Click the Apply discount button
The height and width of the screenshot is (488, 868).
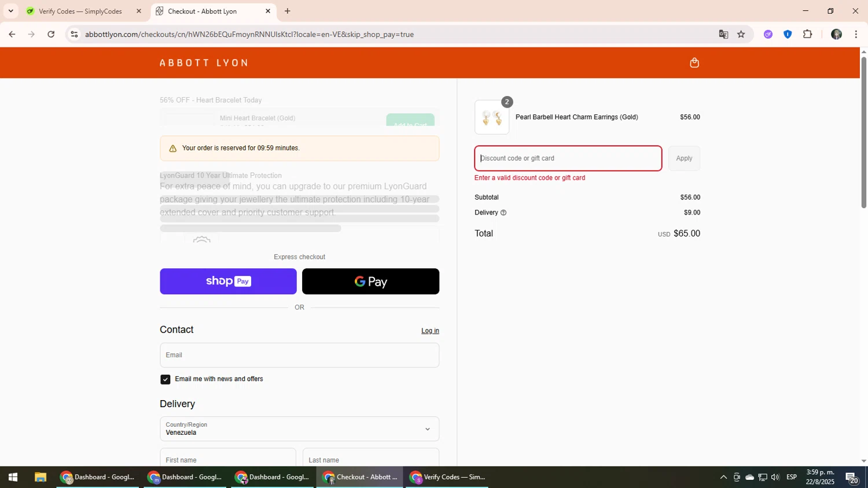[684, 158]
